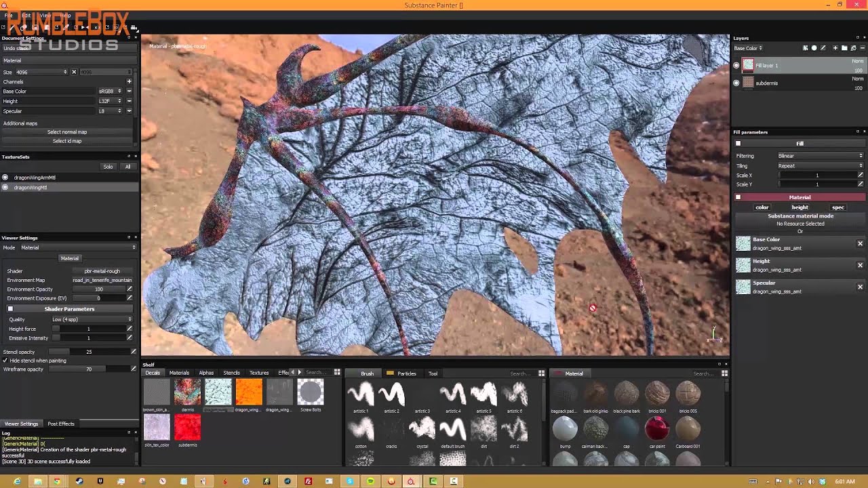Open the Filtering Bilinear dropdown

coord(820,156)
